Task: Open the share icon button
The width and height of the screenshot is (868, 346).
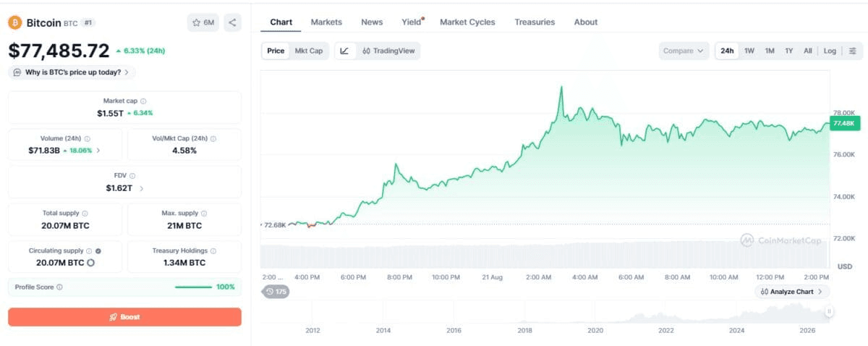Action: pos(232,22)
